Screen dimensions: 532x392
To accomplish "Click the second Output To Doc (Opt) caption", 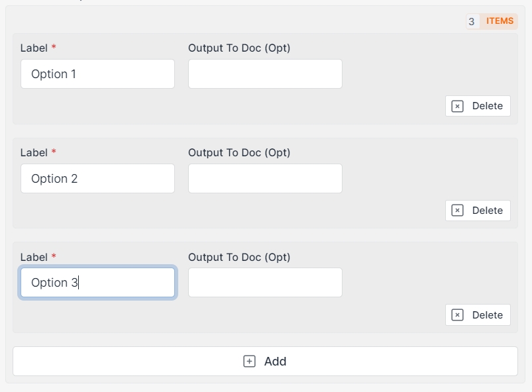I will point(239,152).
